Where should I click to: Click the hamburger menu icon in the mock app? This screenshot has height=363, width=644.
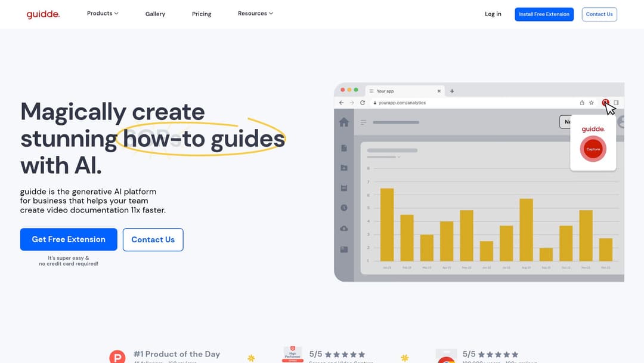coord(364,122)
